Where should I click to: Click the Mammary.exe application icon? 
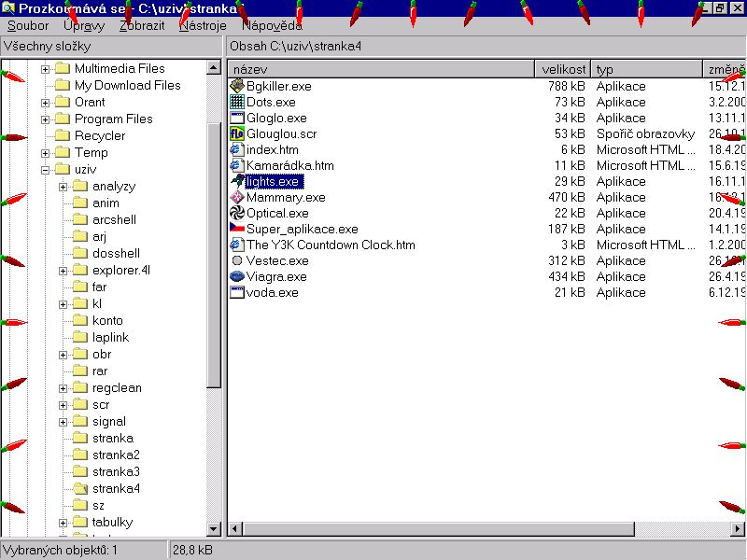[x=237, y=197]
